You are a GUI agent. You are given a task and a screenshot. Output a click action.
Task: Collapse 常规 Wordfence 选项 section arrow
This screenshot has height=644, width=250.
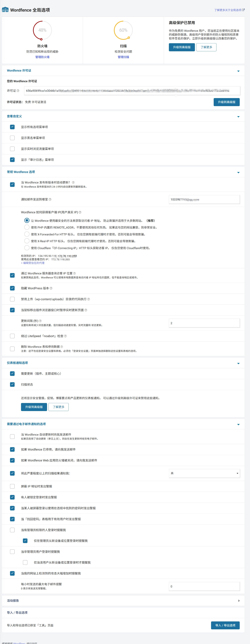(238, 173)
